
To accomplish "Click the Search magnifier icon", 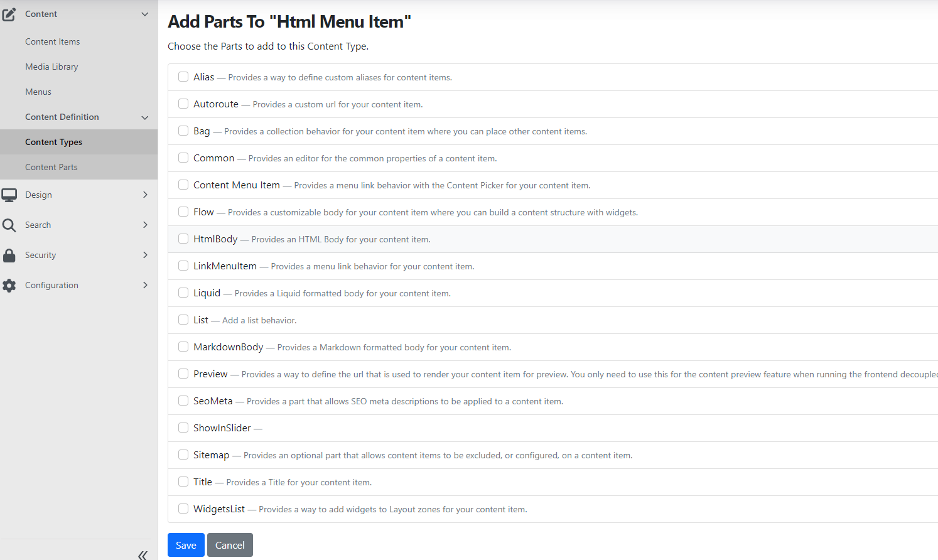I will coord(9,225).
